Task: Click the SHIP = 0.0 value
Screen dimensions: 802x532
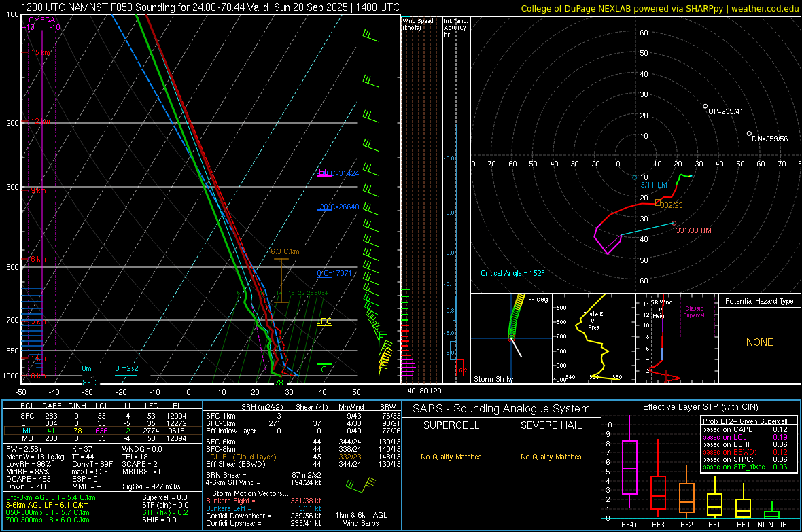Action: (x=159, y=520)
